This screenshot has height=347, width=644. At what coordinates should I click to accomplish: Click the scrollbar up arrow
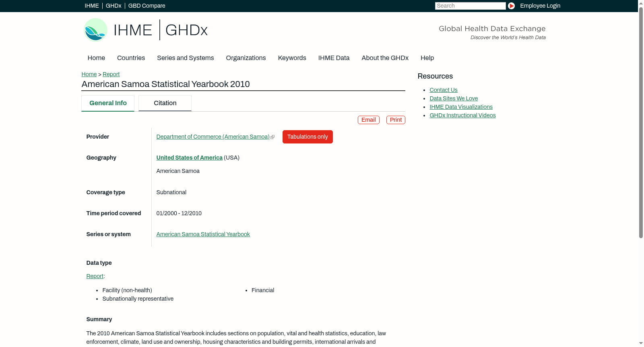click(x=641, y=3)
